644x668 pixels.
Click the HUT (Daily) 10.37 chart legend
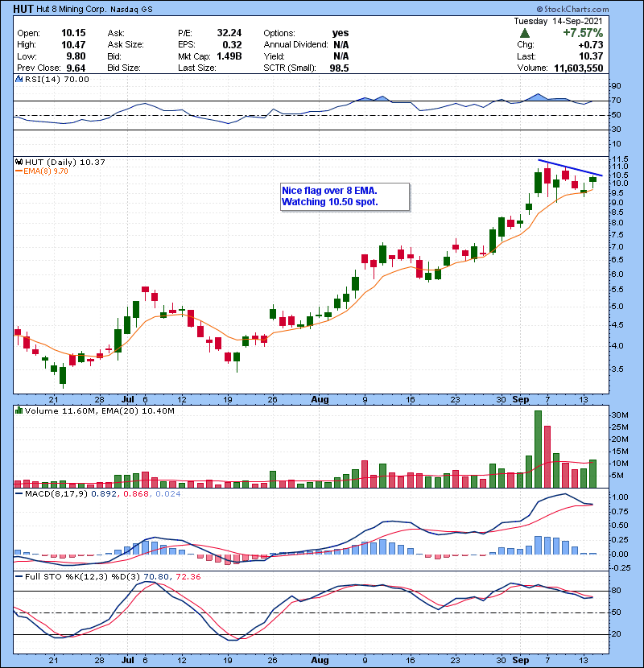pyautogui.click(x=64, y=163)
